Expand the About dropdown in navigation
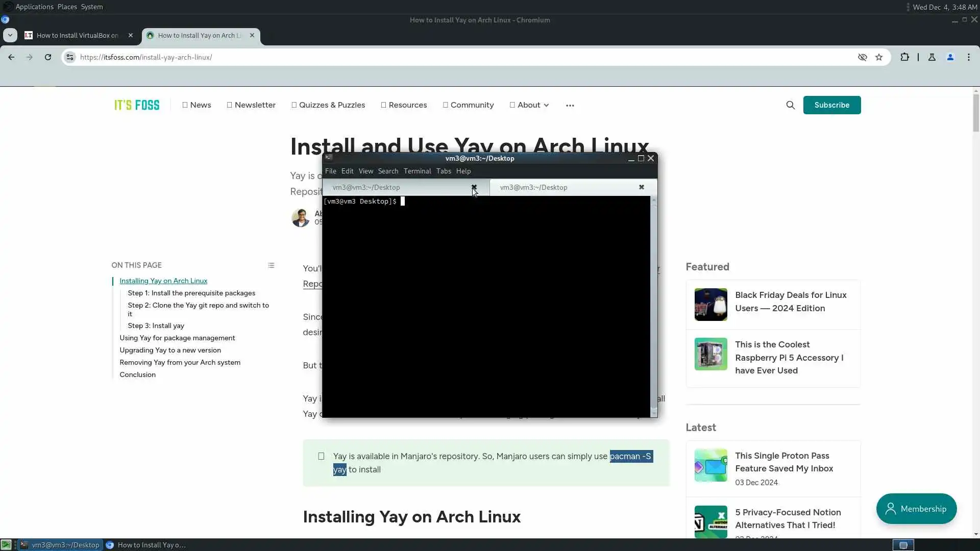This screenshot has width=980, height=551. tap(529, 105)
